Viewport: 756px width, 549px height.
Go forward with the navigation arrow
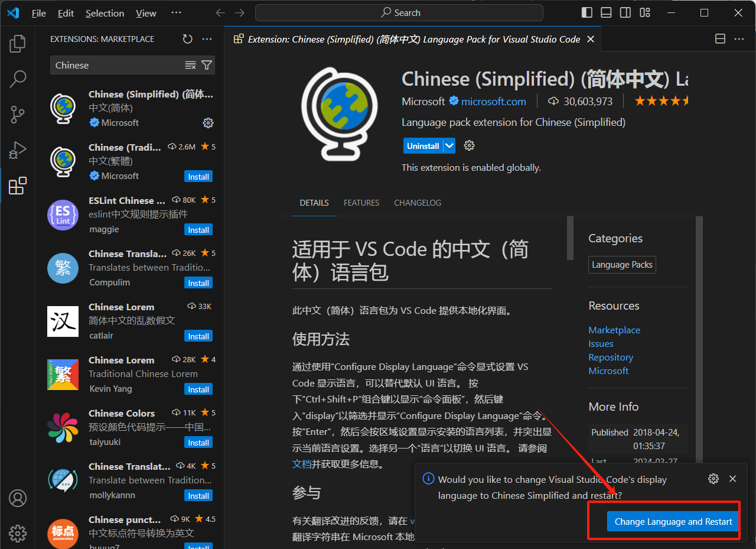point(239,12)
